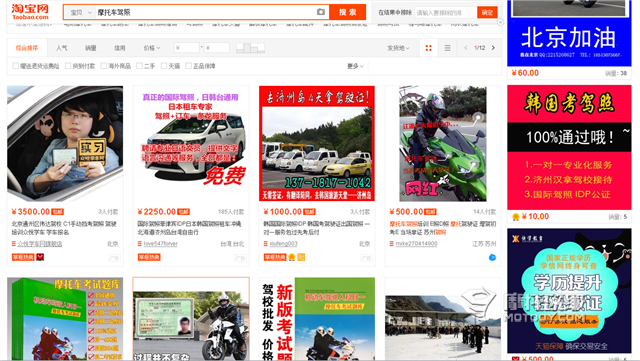Enable the 天猫 filter checkbox
Image resolution: width=640 pixels, height=361 pixels.
click(x=164, y=66)
